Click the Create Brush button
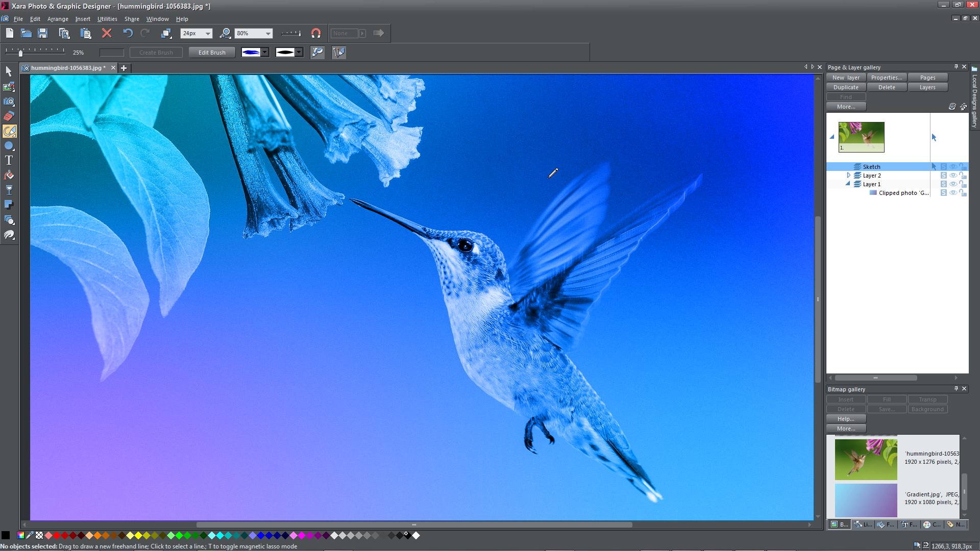 click(155, 52)
